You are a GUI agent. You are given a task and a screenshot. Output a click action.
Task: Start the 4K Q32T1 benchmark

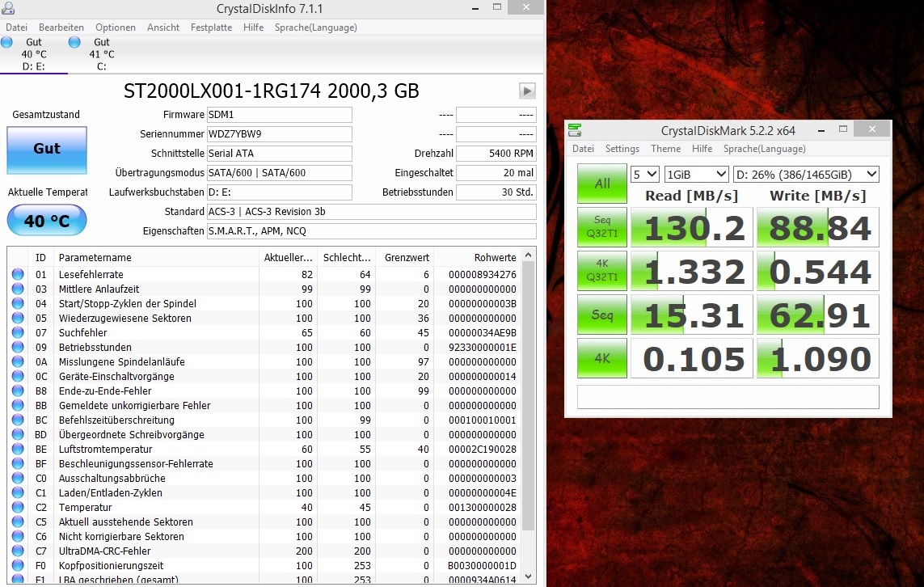click(601, 271)
